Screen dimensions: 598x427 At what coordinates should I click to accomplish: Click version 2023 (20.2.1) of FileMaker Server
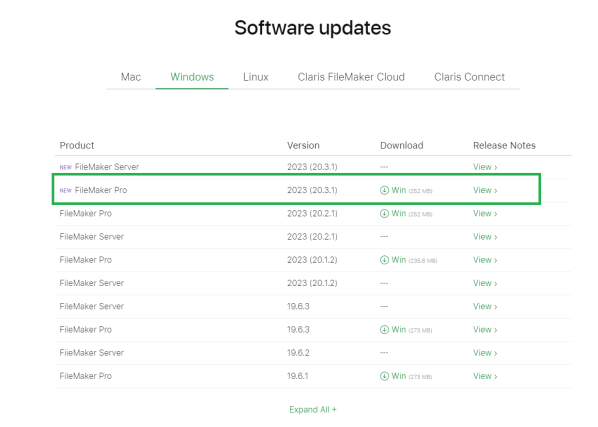pyautogui.click(x=312, y=237)
